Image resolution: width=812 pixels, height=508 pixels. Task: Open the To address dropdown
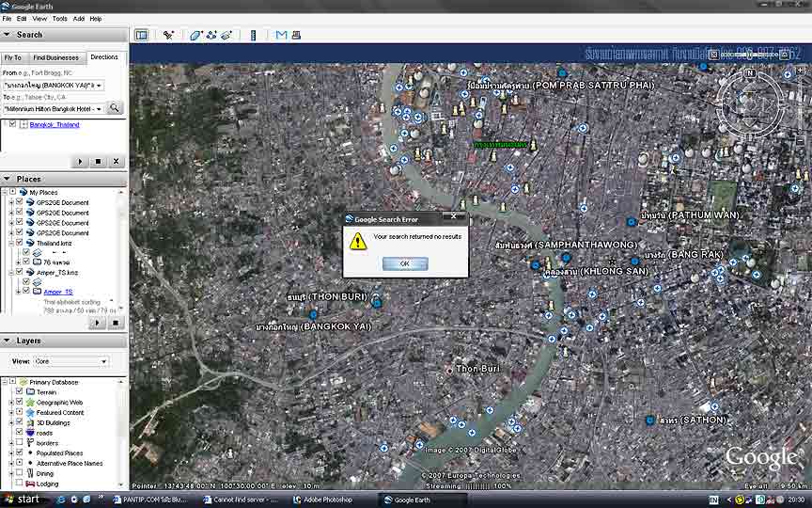99,109
